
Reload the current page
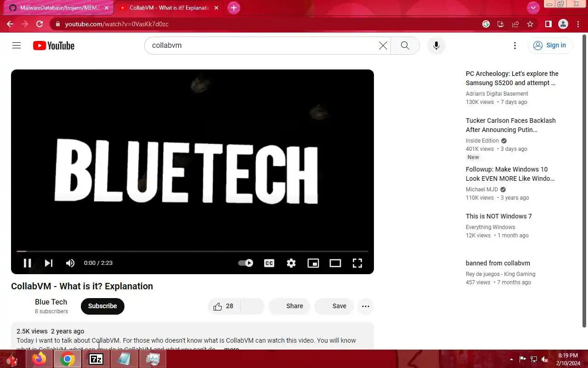click(x=40, y=24)
